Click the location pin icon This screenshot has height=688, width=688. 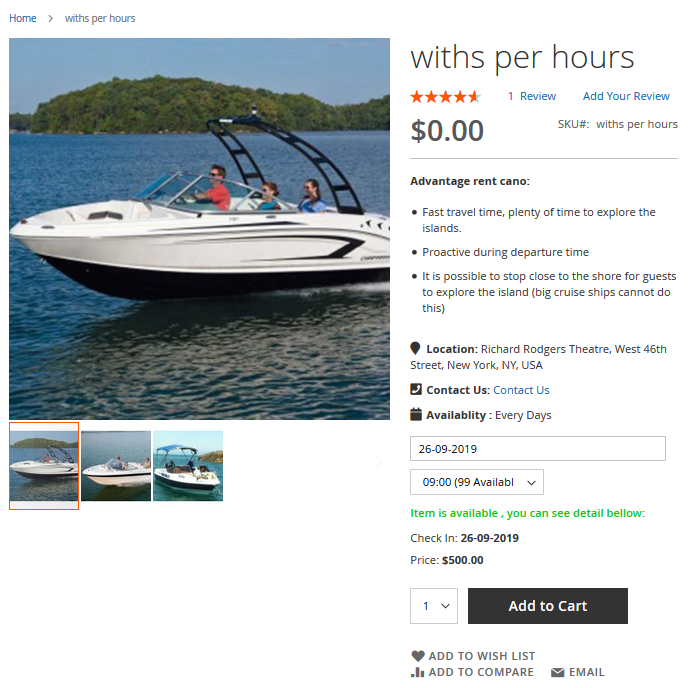[x=415, y=348]
